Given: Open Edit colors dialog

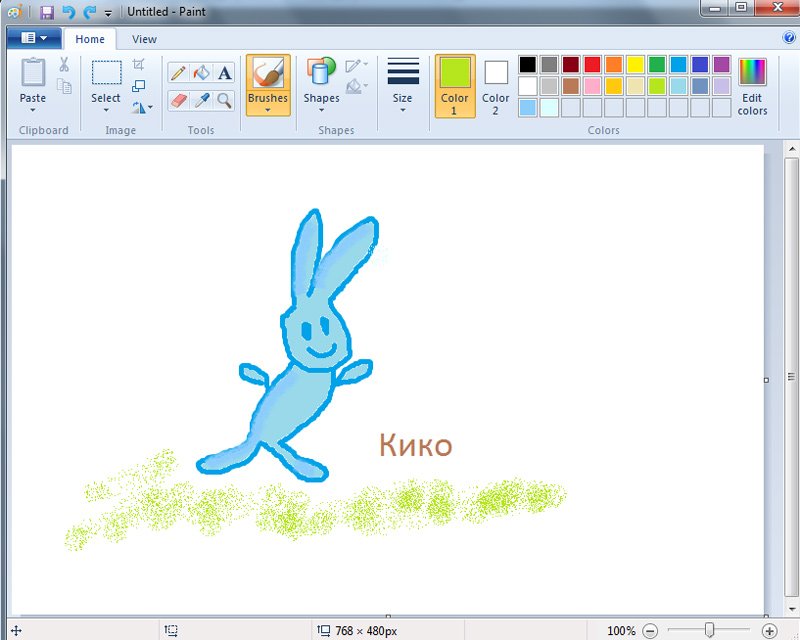Looking at the screenshot, I should pos(752,87).
